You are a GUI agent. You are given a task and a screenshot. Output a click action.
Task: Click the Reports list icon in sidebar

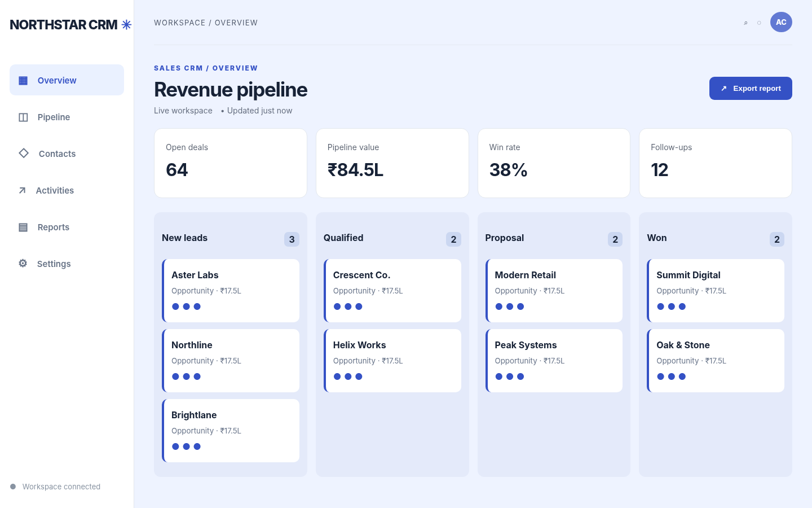pos(23,227)
